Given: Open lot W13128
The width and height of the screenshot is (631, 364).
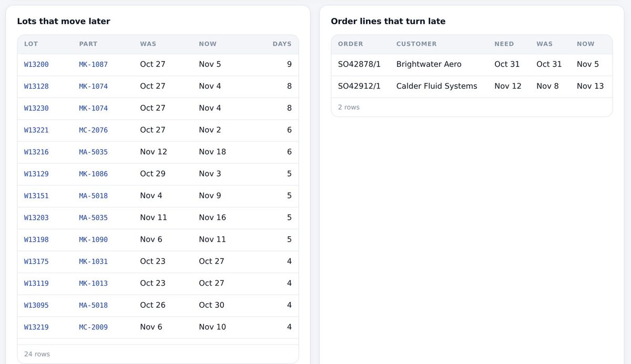Looking at the screenshot, I should click(x=36, y=86).
